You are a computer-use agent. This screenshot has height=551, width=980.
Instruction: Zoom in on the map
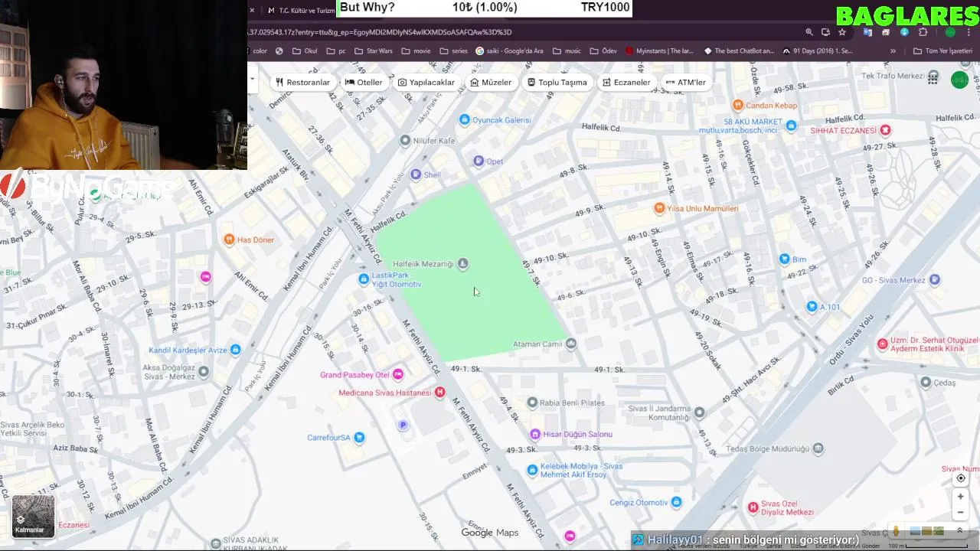click(x=960, y=497)
